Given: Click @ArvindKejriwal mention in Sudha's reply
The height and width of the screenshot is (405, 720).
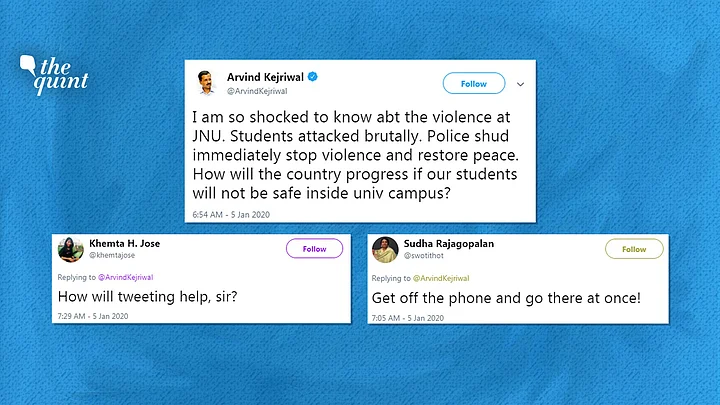Looking at the screenshot, I should click(441, 278).
